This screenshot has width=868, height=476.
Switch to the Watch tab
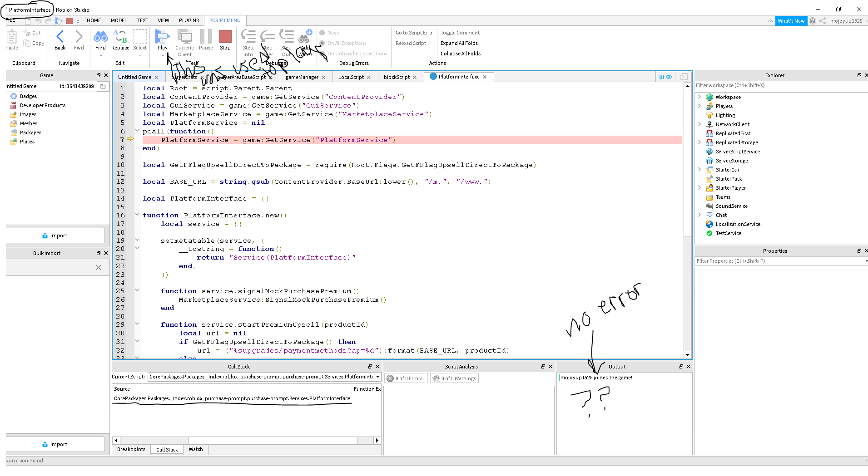click(x=196, y=449)
